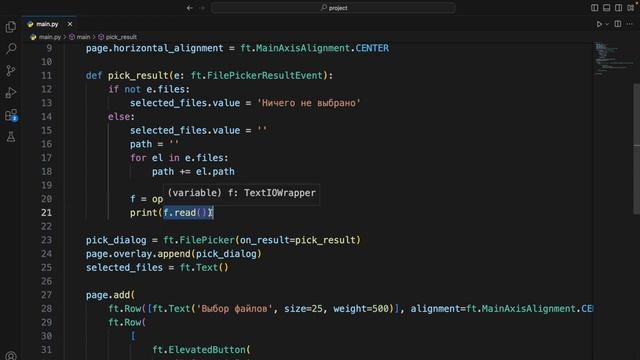Open the Extensions view
The image size is (640, 360).
pos(11,115)
